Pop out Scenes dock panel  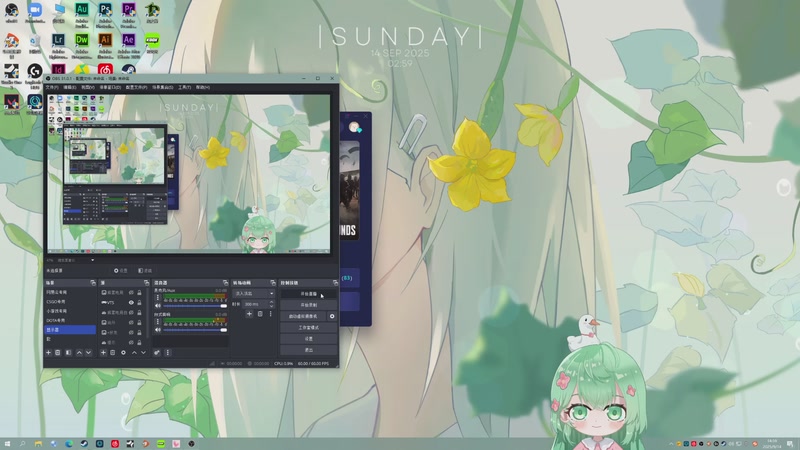[x=93, y=283]
